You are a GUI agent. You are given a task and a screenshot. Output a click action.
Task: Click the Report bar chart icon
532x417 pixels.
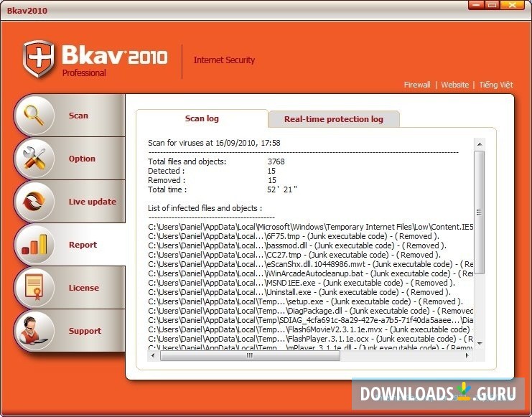(34, 245)
